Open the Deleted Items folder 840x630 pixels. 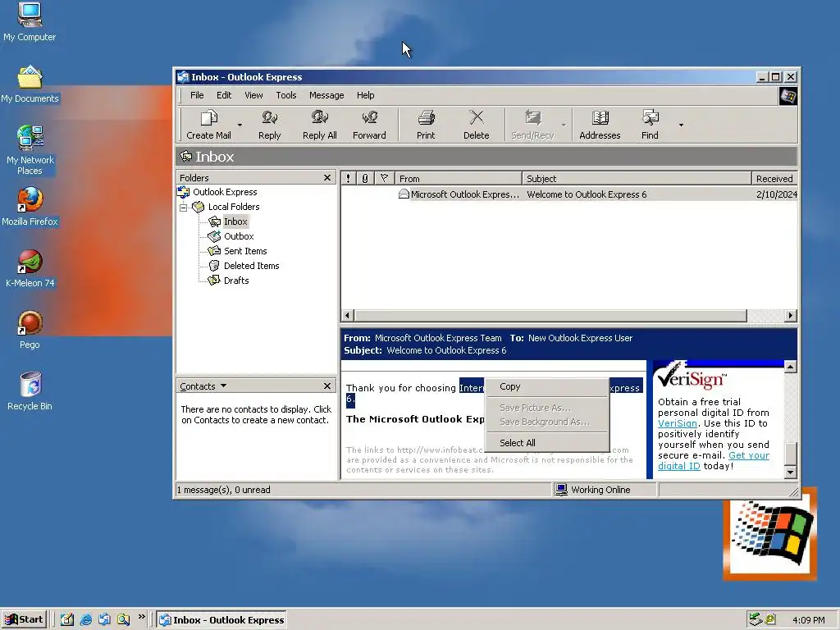(251, 266)
